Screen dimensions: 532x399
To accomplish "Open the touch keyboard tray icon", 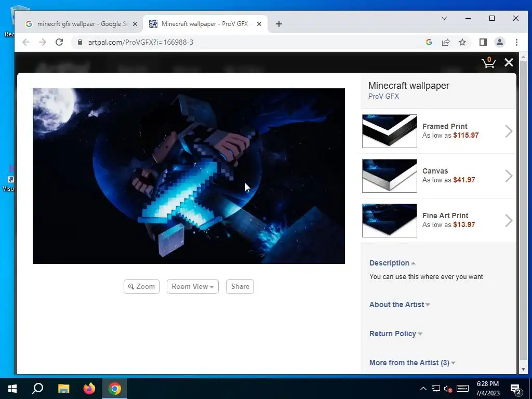I will pyautogui.click(x=462, y=389).
